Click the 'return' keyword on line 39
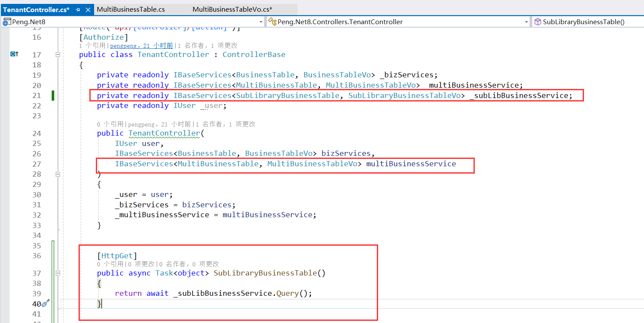The height and width of the screenshot is (323, 644). (x=128, y=293)
